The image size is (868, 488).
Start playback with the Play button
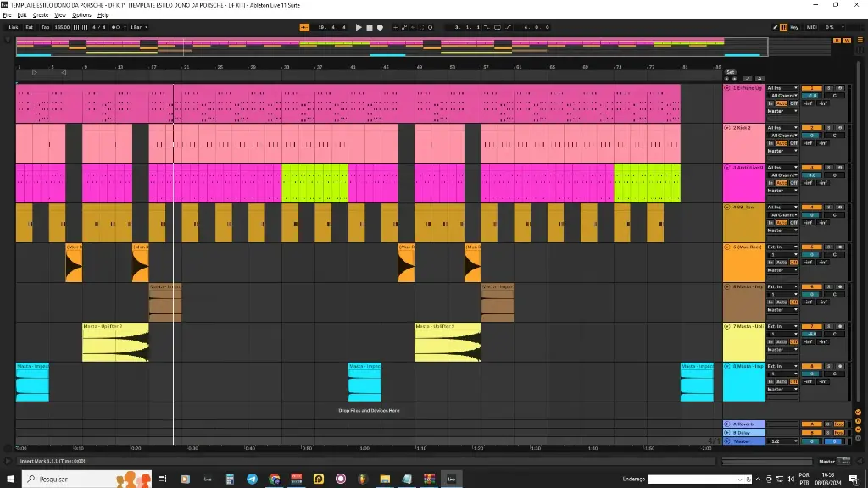[x=359, y=27]
